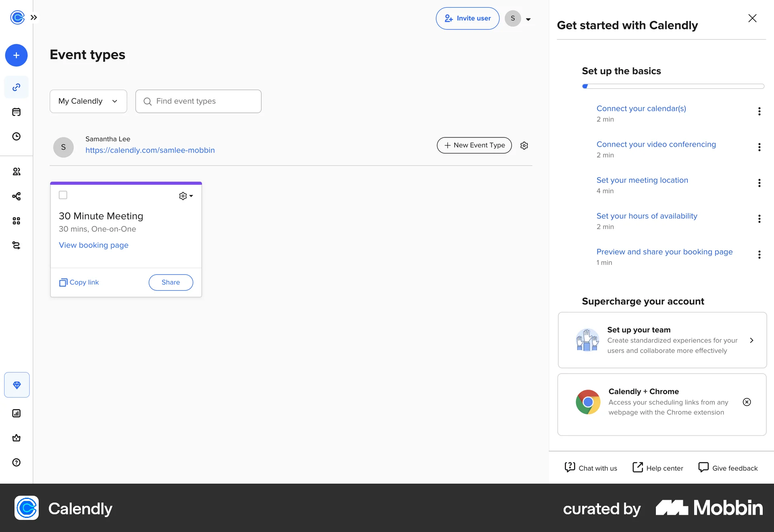Click the Upgrade diamond icon
Viewport: 774px width, 532px height.
pyautogui.click(x=17, y=385)
